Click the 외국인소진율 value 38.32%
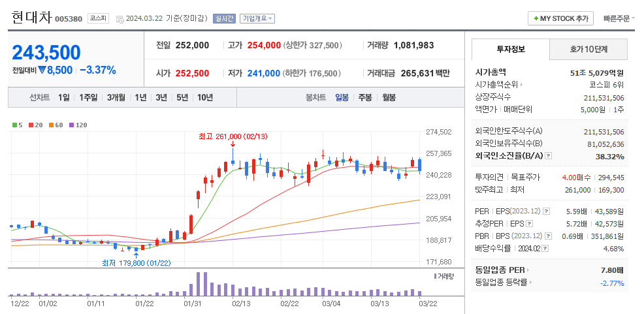The image size is (644, 314). tap(610, 157)
